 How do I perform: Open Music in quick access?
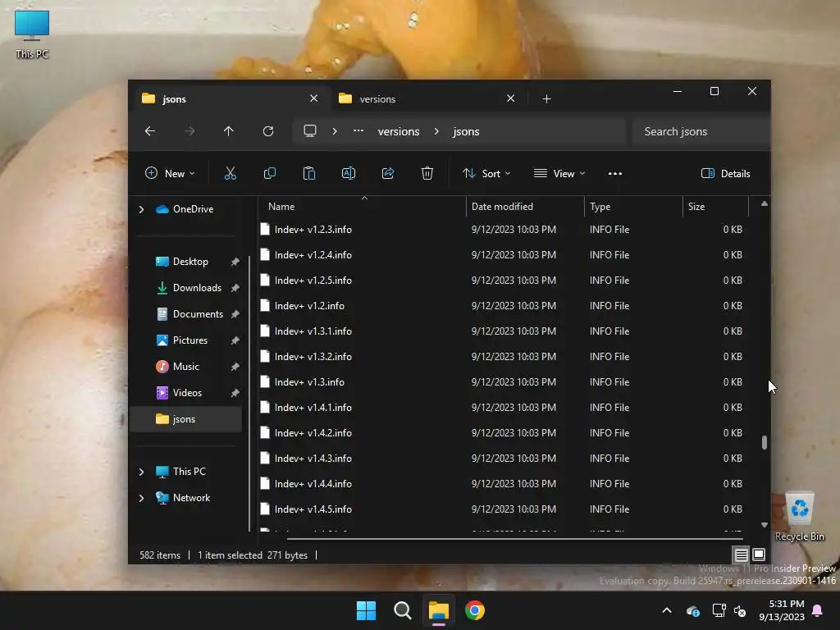[186, 367]
